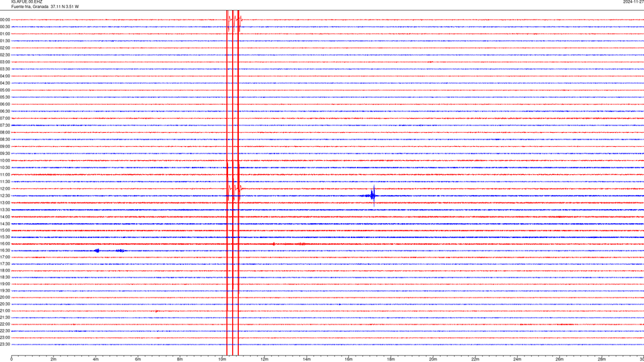Select the 16:30 trace time label
644x362 pixels.
click(x=5, y=250)
